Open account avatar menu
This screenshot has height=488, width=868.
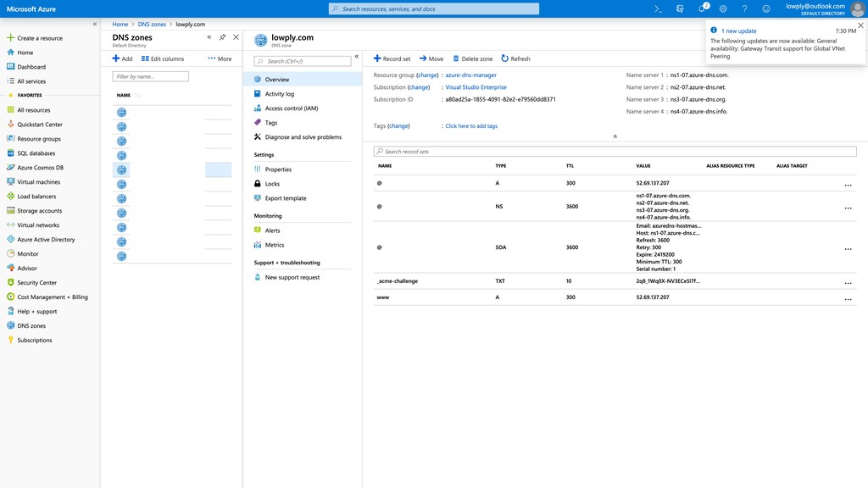pos(857,8)
